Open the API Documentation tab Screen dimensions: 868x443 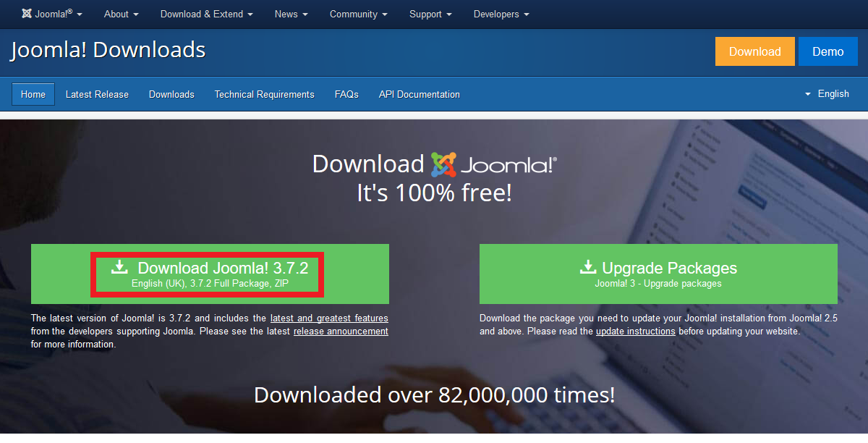(x=420, y=94)
